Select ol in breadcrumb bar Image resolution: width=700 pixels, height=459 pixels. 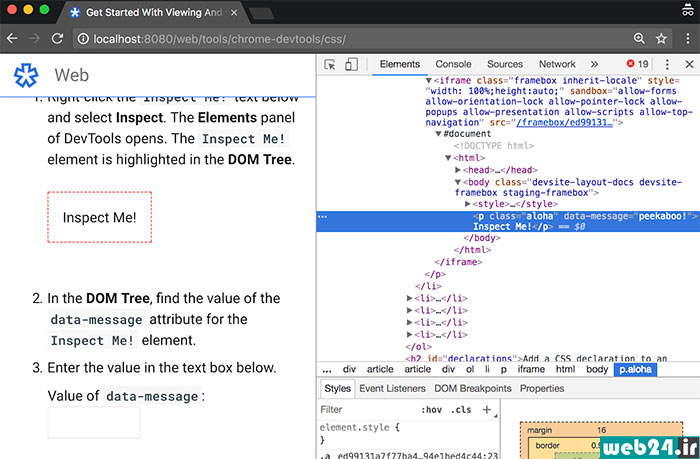point(470,370)
